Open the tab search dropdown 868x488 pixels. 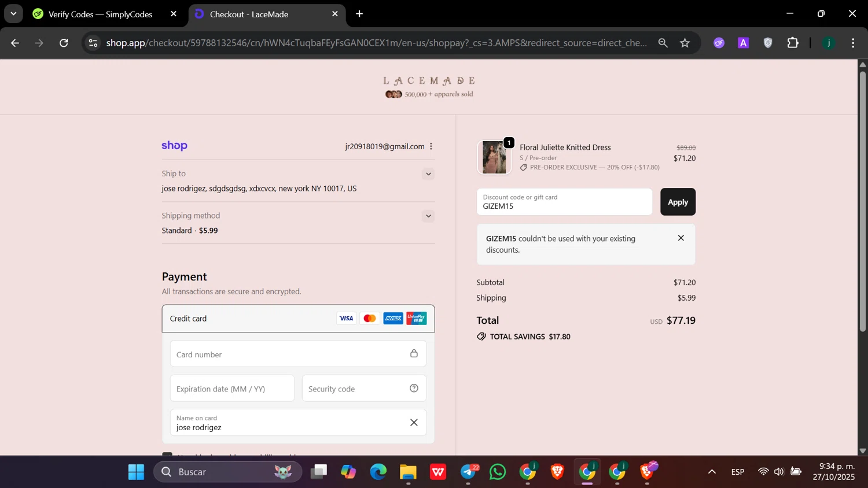pyautogui.click(x=13, y=14)
